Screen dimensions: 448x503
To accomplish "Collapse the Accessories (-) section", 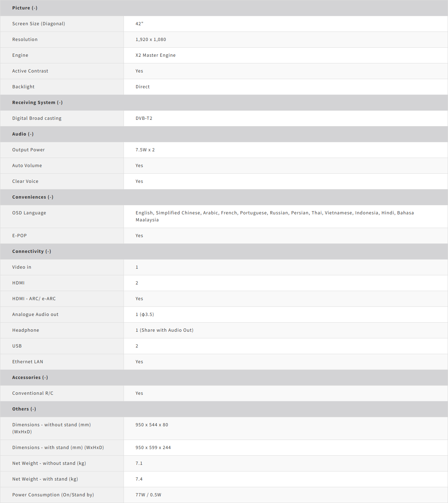I will (30, 378).
